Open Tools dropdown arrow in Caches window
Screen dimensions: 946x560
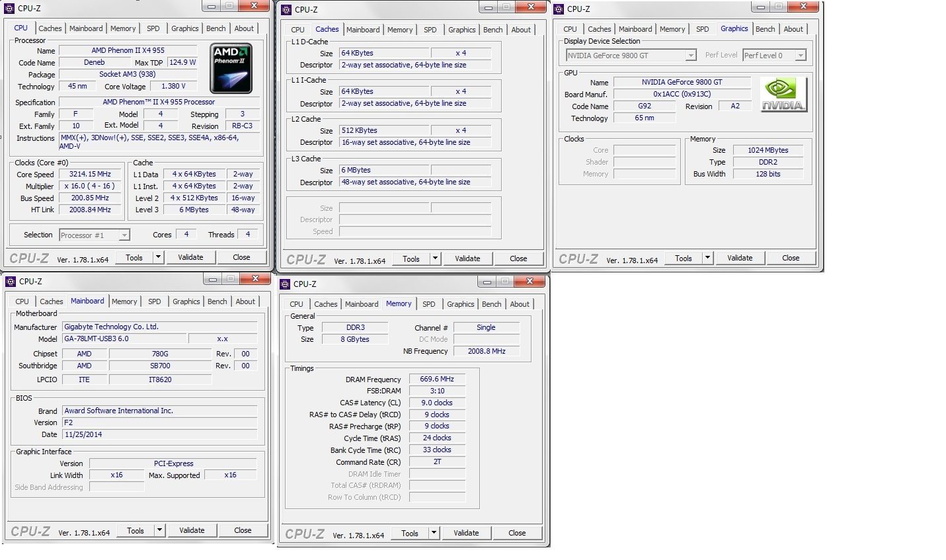click(x=436, y=259)
